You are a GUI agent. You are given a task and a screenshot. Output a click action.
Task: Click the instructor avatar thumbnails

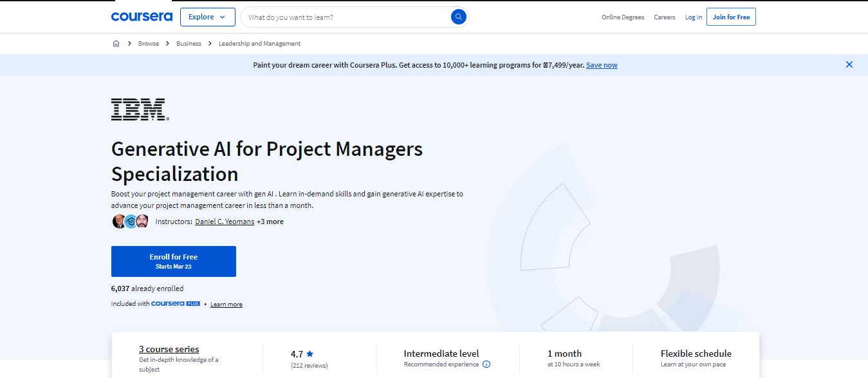(x=131, y=222)
